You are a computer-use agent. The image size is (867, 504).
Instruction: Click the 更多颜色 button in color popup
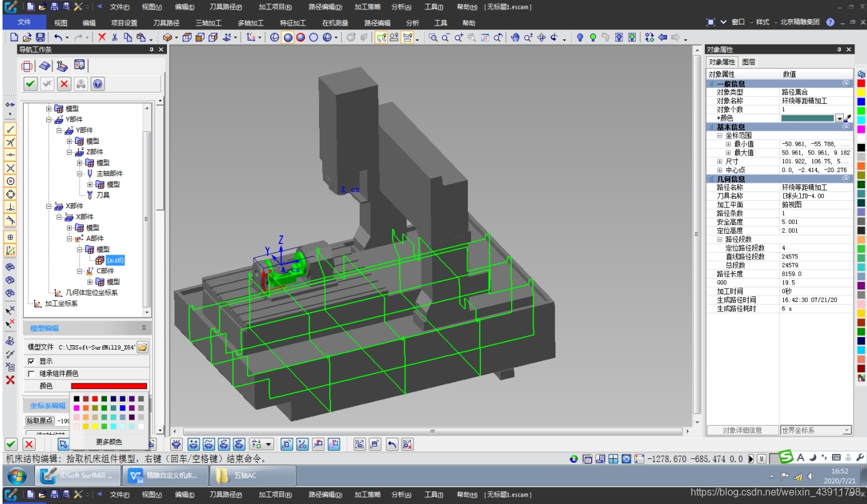109,442
